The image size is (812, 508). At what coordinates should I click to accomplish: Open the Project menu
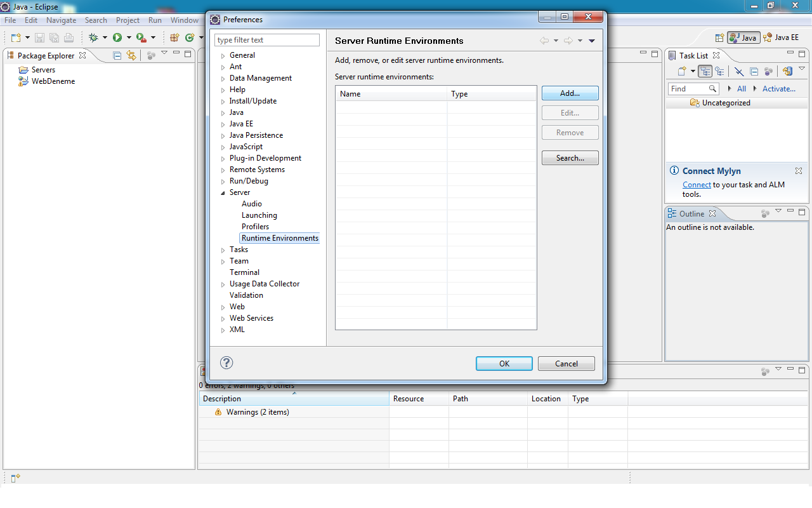(x=128, y=20)
